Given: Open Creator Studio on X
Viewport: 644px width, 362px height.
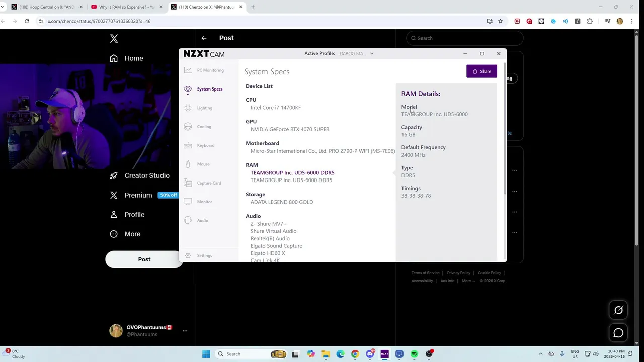Looking at the screenshot, I should [x=140, y=175].
